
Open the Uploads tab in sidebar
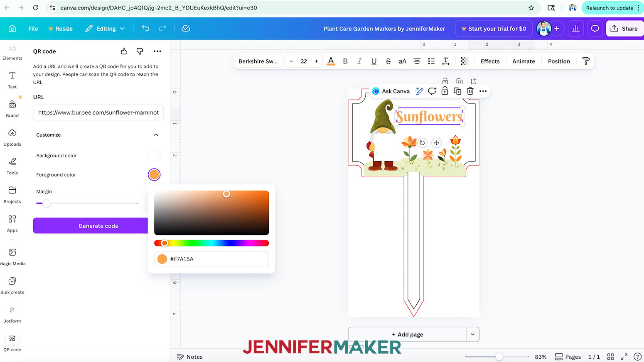click(12, 137)
